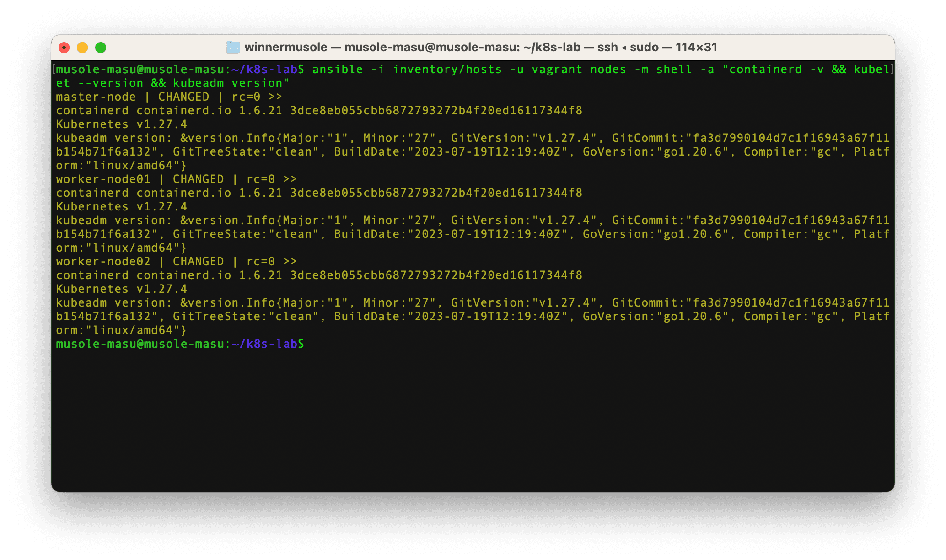Click the kubeadm version line under master-node
The image size is (946, 560).
click(473, 138)
